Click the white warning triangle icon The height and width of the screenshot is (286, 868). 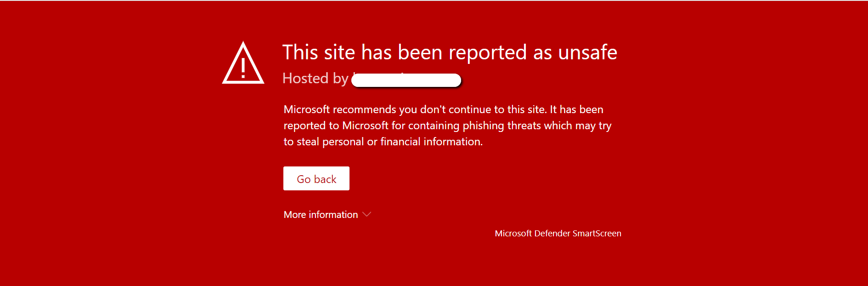click(x=243, y=63)
